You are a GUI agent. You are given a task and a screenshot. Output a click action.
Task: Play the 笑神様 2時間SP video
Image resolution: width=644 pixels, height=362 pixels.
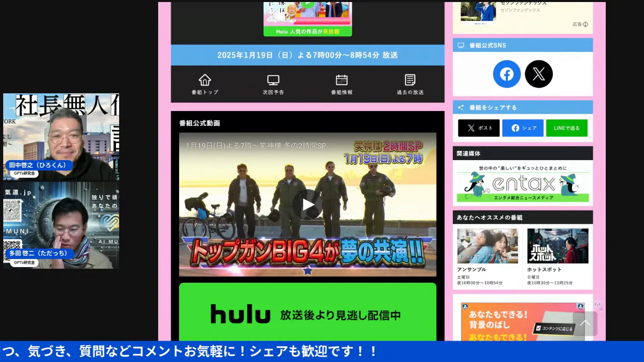tap(308, 204)
